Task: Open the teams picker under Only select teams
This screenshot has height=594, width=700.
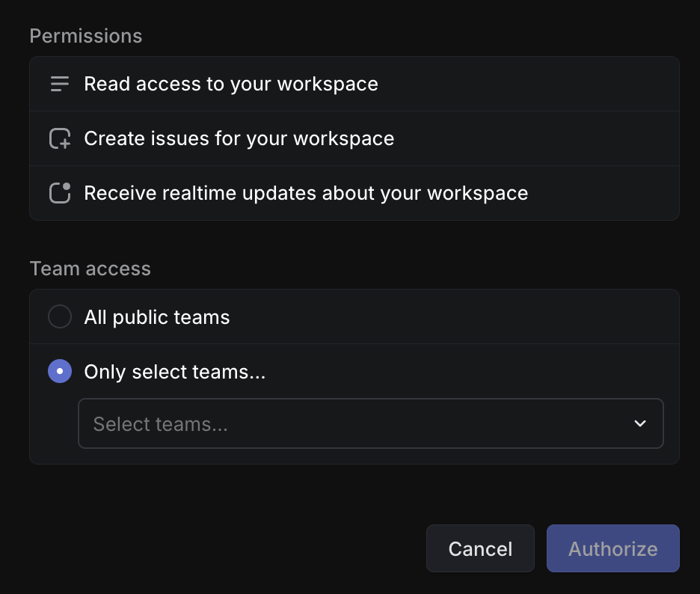Action: click(371, 423)
